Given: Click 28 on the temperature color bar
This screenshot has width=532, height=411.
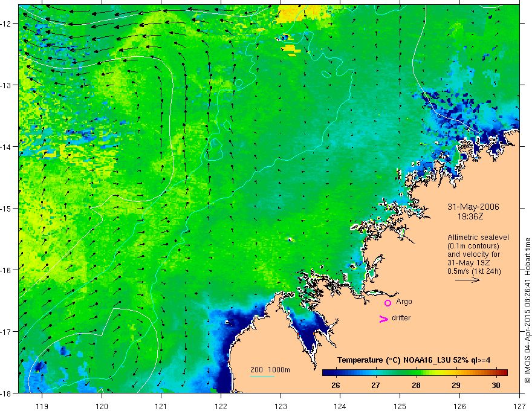Looking at the screenshot, I should (416, 385).
